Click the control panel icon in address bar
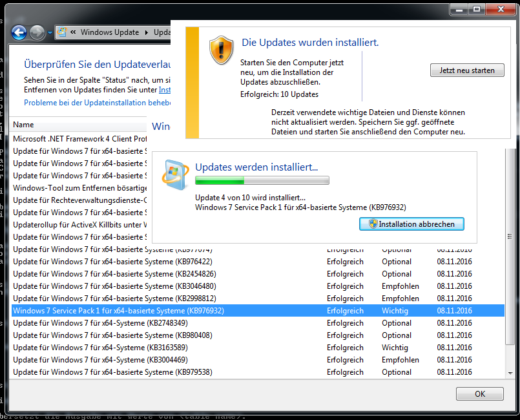 (62, 32)
